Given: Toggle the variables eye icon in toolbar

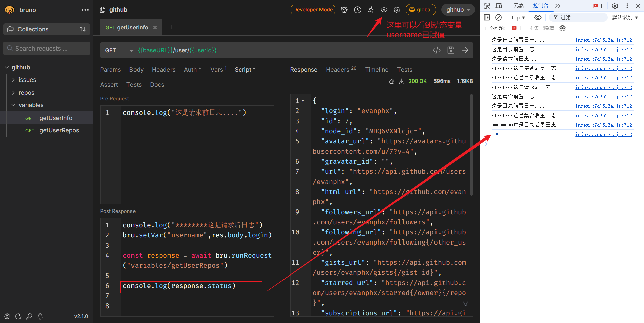Looking at the screenshot, I should (384, 10).
